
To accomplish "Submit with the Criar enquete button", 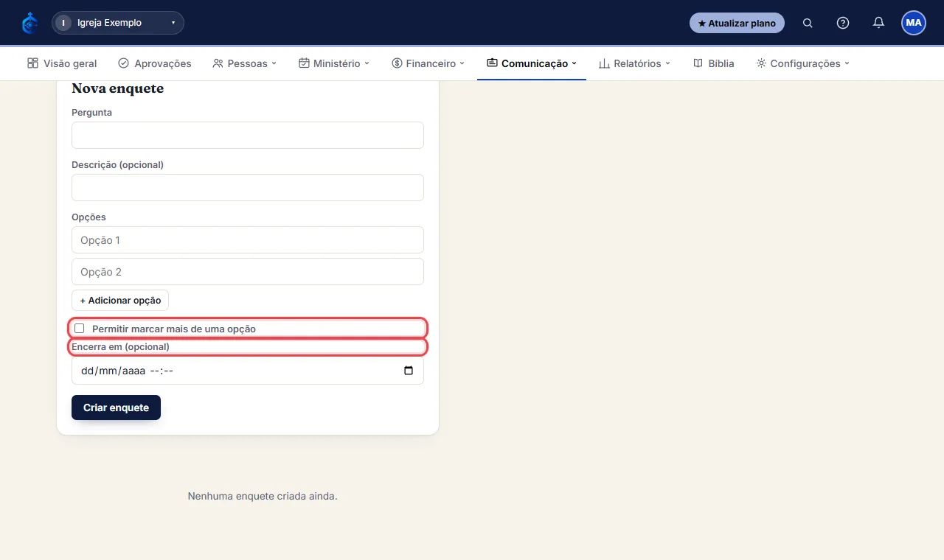I will pyautogui.click(x=116, y=407).
